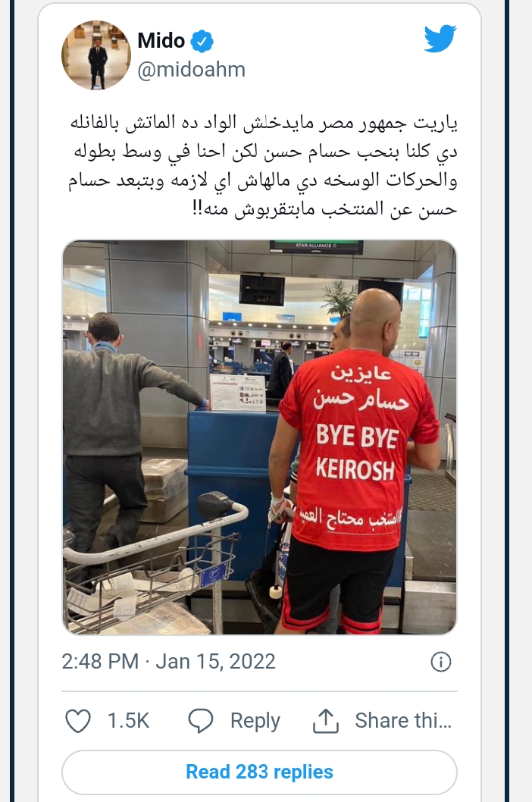Screen dimensions: 532x802
Task: Click the Jan 15, 2022 date
Action: click(215, 661)
